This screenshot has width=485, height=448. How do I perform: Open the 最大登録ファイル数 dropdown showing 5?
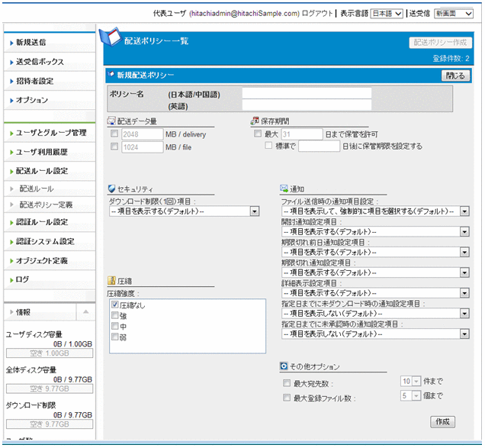(x=410, y=395)
